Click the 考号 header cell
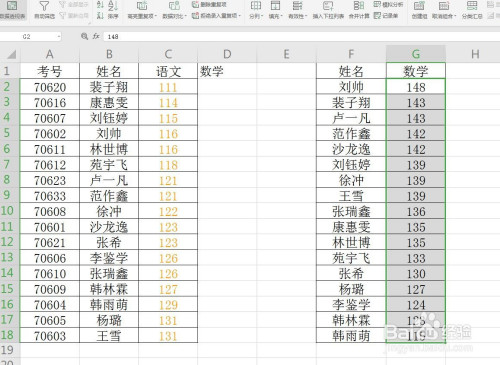The height and width of the screenshot is (365, 500). [x=50, y=71]
